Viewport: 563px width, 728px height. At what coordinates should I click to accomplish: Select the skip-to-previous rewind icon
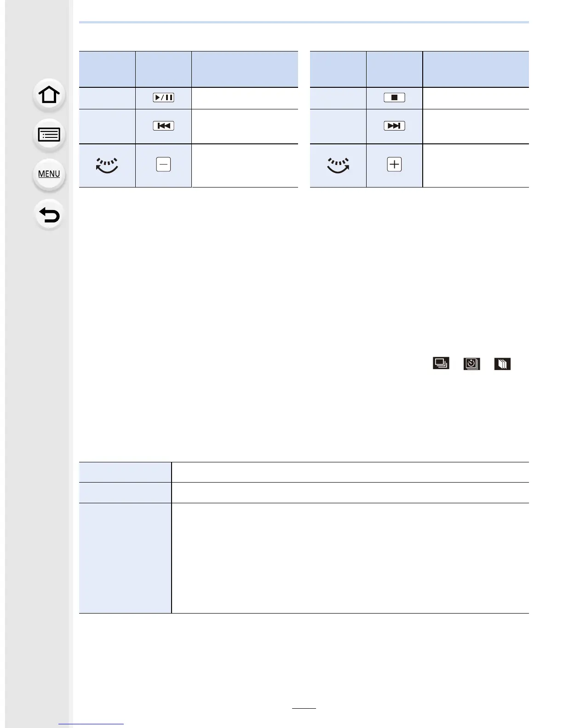tap(163, 126)
